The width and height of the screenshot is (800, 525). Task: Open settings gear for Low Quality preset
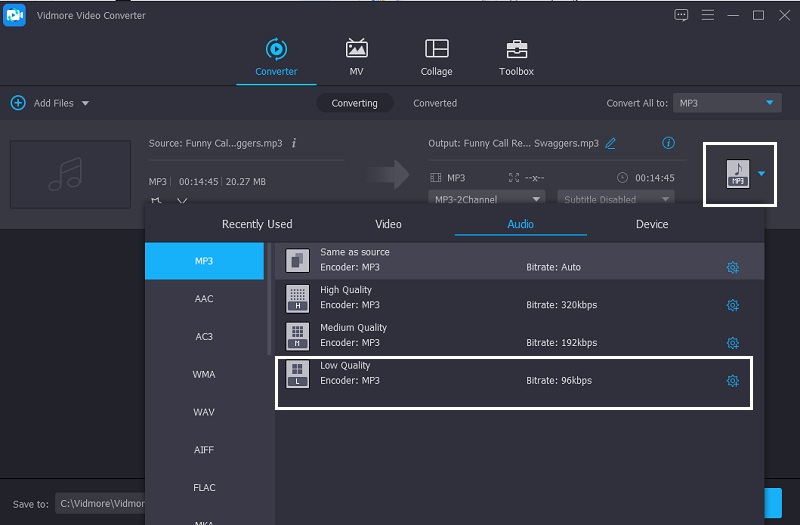tap(732, 381)
